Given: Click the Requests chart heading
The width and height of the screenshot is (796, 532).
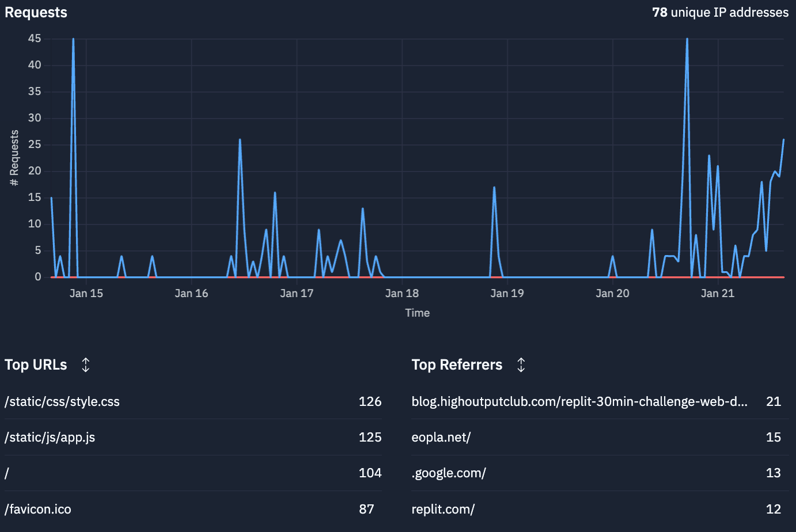Looking at the screenshot, I should click(36, 12).
